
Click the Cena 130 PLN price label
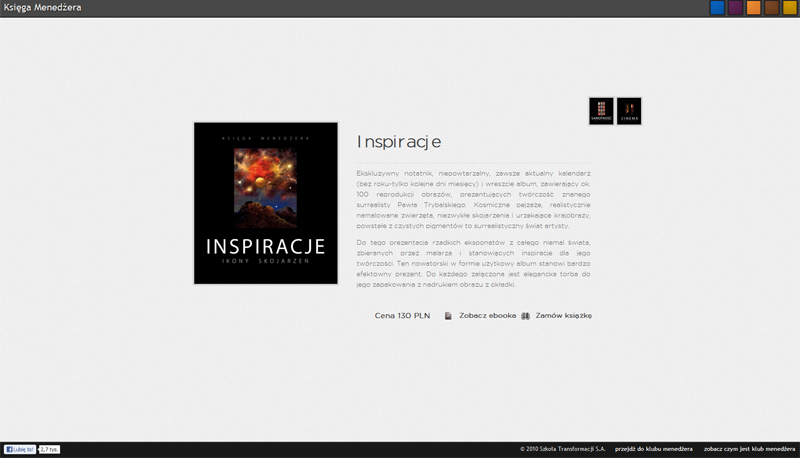pos(402,316)
